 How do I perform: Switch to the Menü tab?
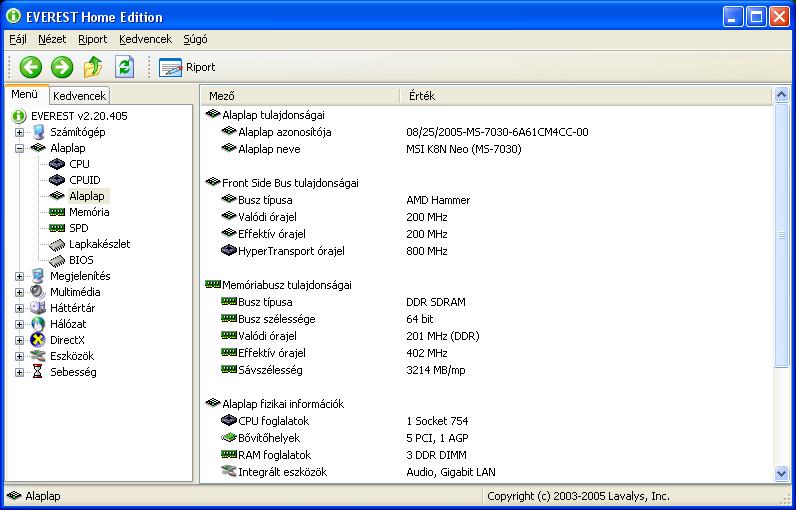[x=25, y=94]
